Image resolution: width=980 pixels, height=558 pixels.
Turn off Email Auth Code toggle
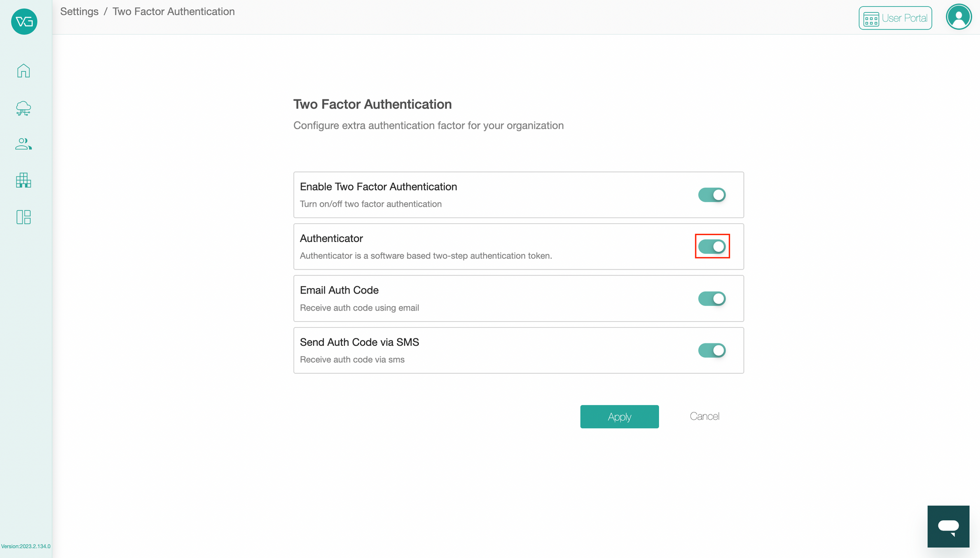[x=711, y=298]
